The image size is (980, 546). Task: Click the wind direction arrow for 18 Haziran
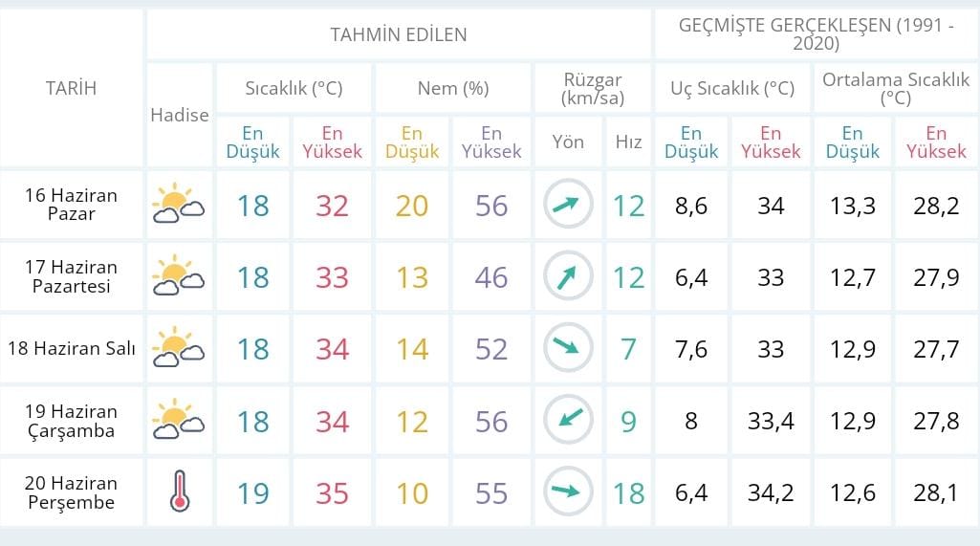coord(568,348)
